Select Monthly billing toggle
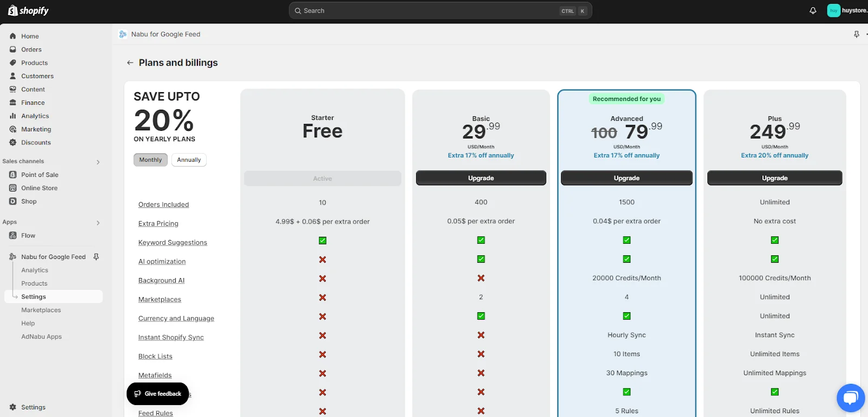The image size is (868, 417). (150, 160)
